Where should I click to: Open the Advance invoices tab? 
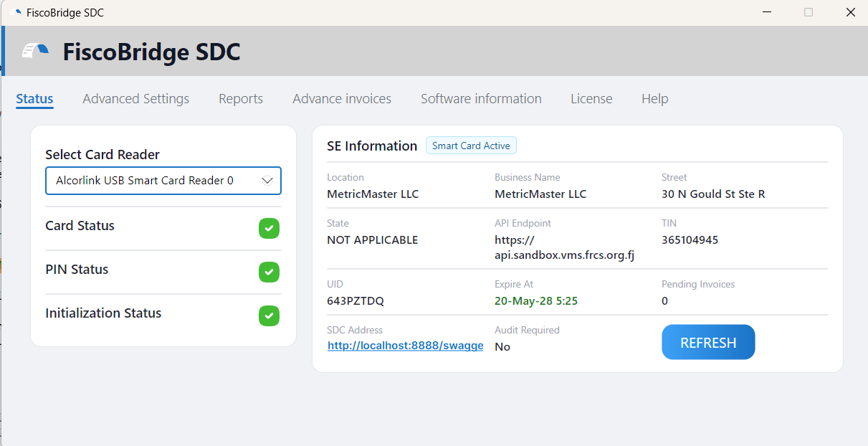click(342, 99)
